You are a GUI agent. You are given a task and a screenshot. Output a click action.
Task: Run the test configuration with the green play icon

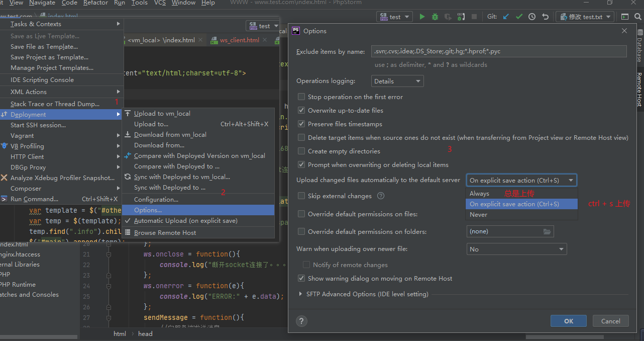point(422,16)
